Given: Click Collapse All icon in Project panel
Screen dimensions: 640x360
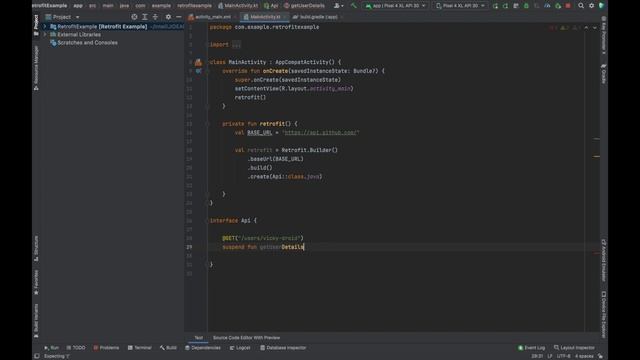Looking at the screenshot, I should pyautogui.click(x=155, y=17).
